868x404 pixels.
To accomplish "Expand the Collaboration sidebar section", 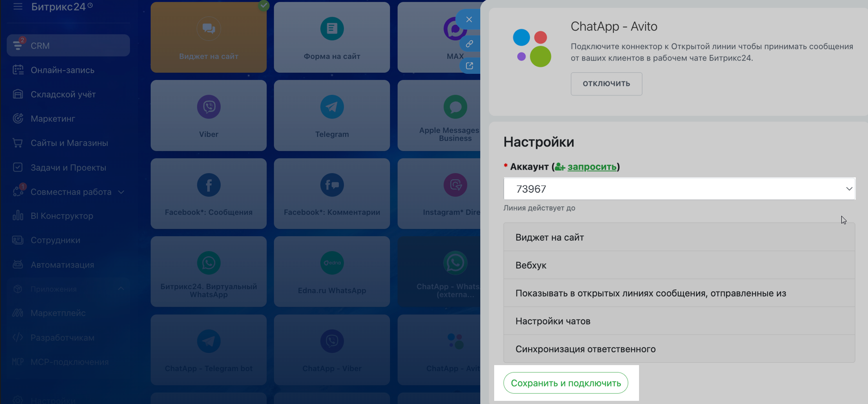I will tap(121, 192).
